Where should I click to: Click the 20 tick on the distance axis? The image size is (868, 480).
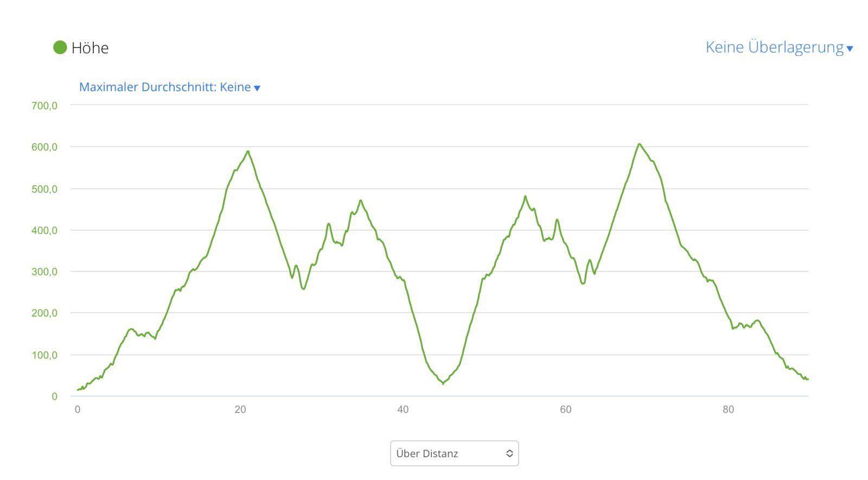point(240,410)
